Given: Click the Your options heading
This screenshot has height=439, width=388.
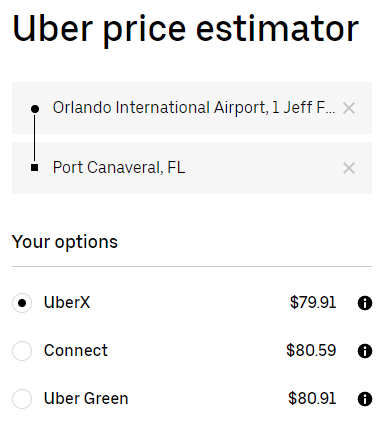Looking at the screenshot, I should pyautogui.click(x=65, y=242).
